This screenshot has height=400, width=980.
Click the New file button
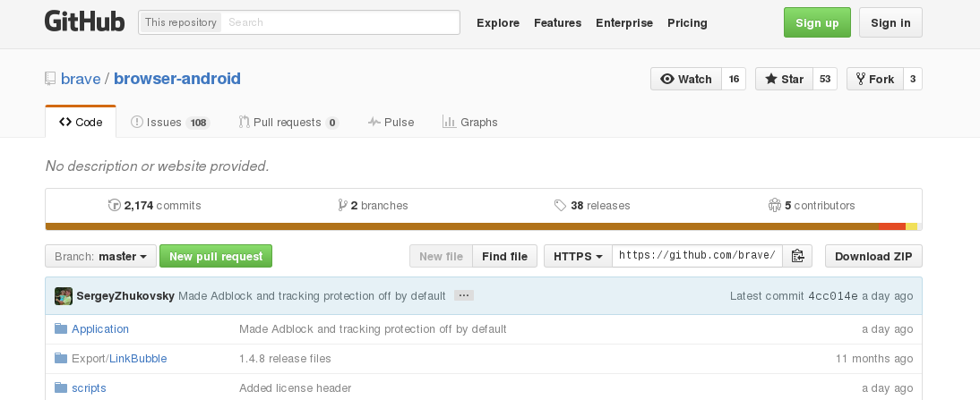[x=442, y=256]
